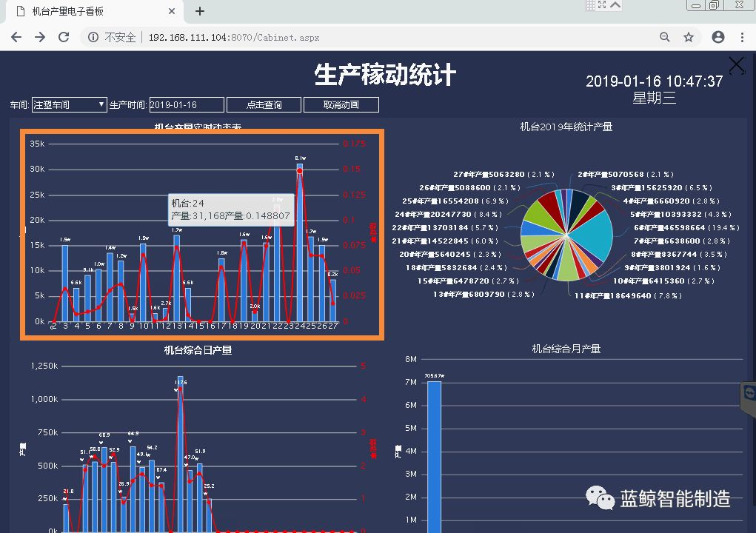Open the 车间 workshop dropdown
The image size is (756, 533).
pyautogui.click(x=69, y=104)
